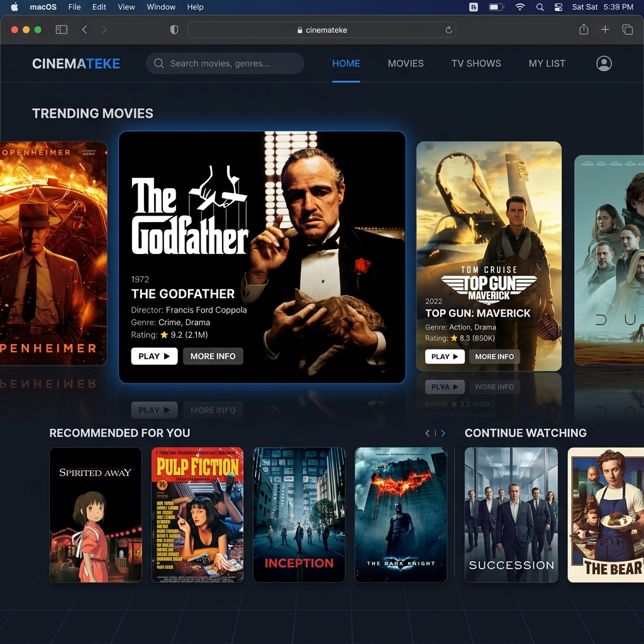Open the Apple menu
Viewport: 644px width, 644px height.
pyautogui.click(x=14, y=7)
